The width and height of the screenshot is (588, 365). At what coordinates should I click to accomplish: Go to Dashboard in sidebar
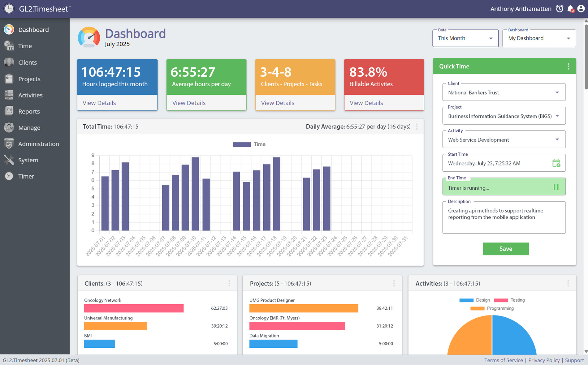coord(33,30)
